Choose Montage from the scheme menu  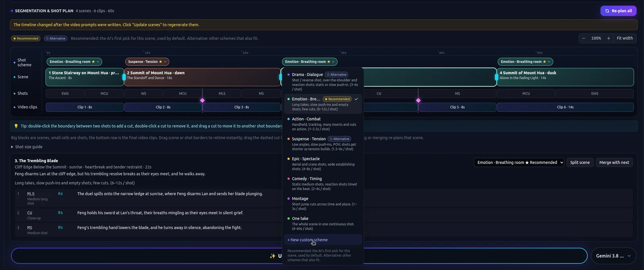pyautogui.click(x=323, y=204)
